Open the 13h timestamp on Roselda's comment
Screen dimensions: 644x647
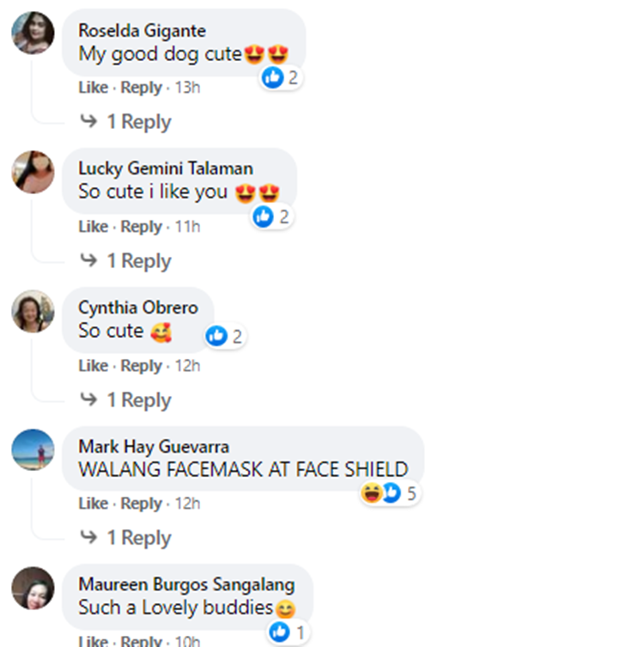[187, 88]
